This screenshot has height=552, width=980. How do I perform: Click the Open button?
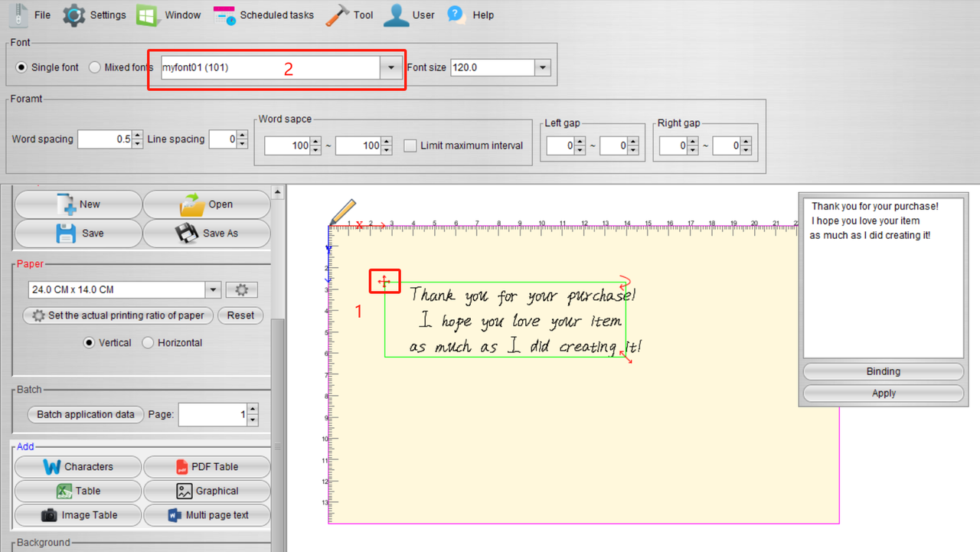click(x=207, y=204)
